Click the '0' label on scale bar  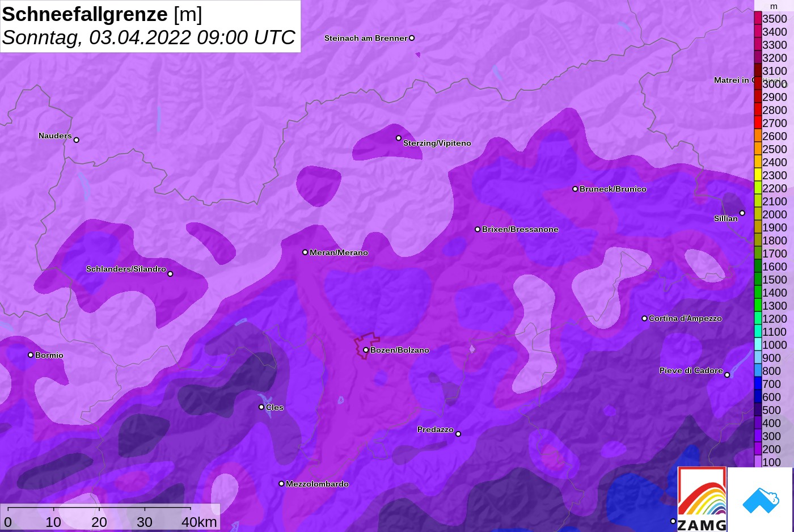point(8,522)
